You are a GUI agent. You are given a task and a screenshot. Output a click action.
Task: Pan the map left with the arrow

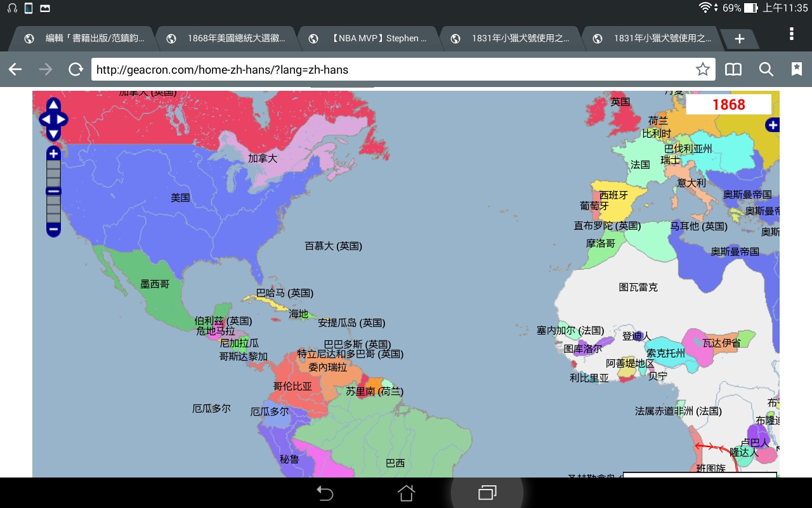pos(45,119)
